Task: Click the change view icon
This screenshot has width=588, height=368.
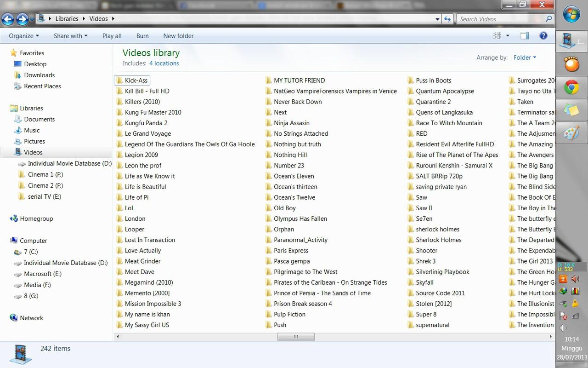Action: pyautogui.click(x=497, y=35)
